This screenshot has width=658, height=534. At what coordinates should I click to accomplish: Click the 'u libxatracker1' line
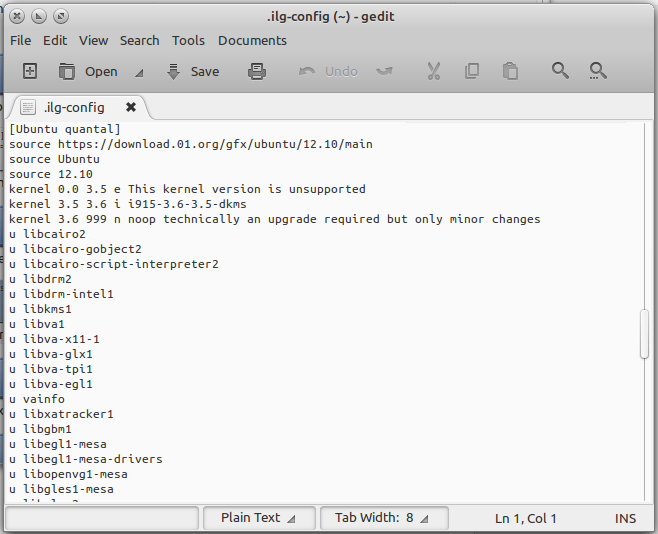click(x=61, y=414)
